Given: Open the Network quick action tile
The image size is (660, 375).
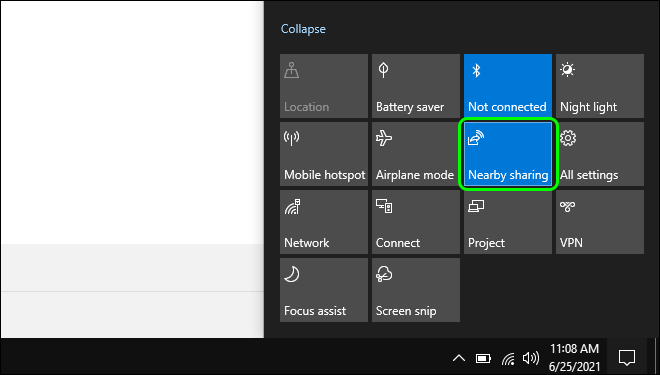Looking at the screenshot, I should click(x=324, y=222).
